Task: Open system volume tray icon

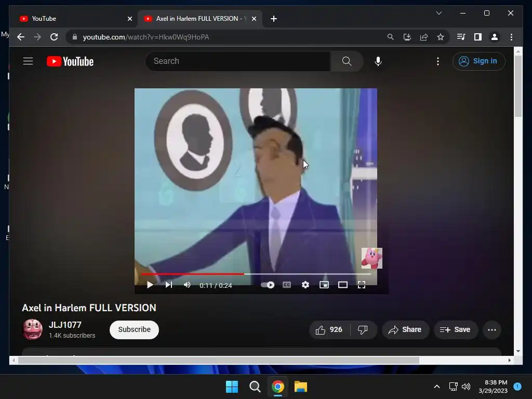Action: click(x=466, y=387)
